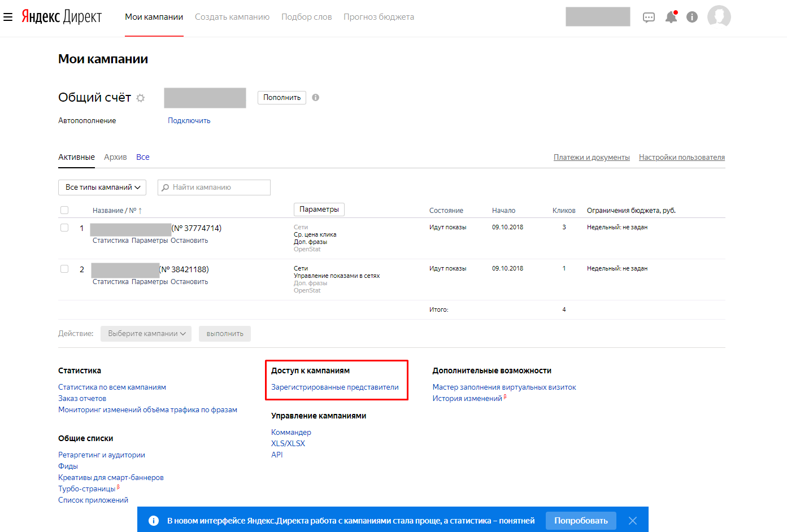This screenshot has width=787, height=532.
Task: Open Статистика for campaign 37774714
Action: (111, 241)
